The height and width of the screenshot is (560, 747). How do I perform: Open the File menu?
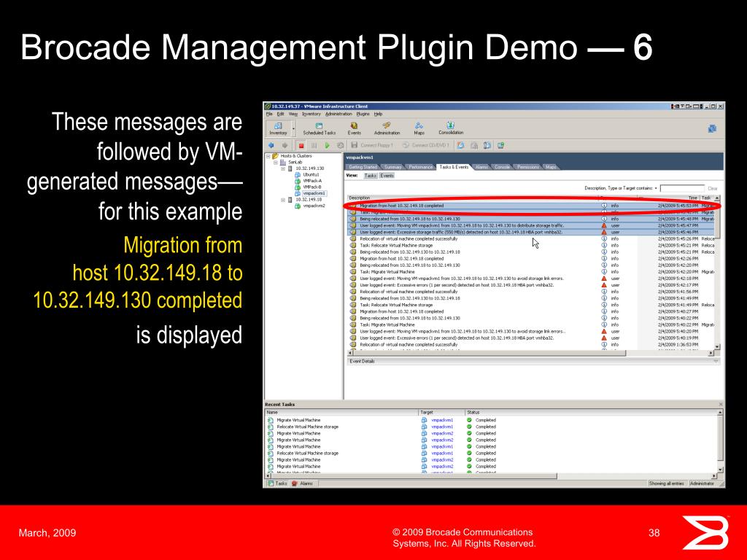269,114
